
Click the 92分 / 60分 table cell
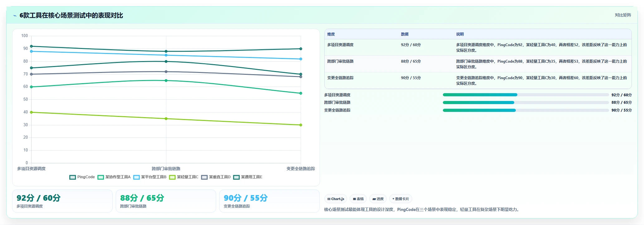click(x=411, y=45)
